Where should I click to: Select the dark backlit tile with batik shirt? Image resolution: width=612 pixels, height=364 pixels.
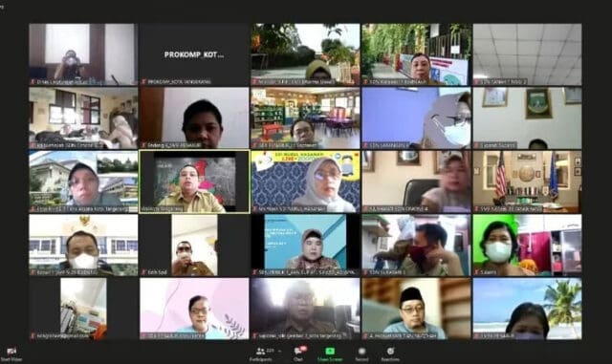tap(305, 309)
